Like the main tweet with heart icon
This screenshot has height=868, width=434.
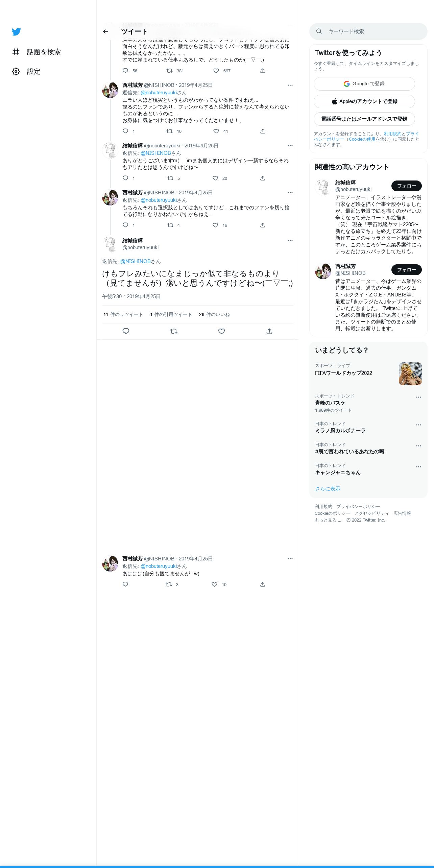point(221,331)
